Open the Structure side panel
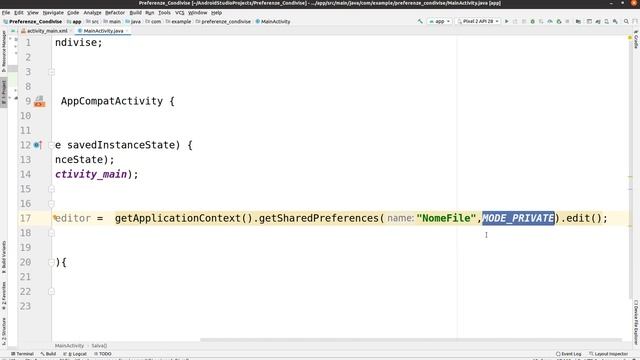Viewport: 640px width, 360px height. 4,330
